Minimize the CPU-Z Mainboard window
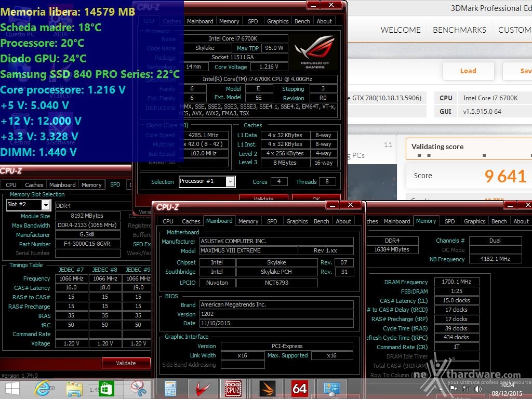 [332, 205]
